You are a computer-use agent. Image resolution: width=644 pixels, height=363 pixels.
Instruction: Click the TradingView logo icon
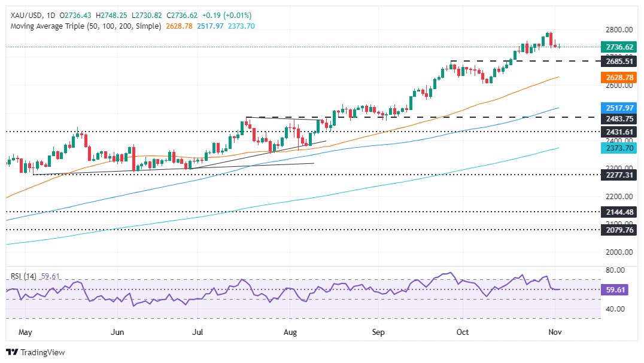point(13,352)
